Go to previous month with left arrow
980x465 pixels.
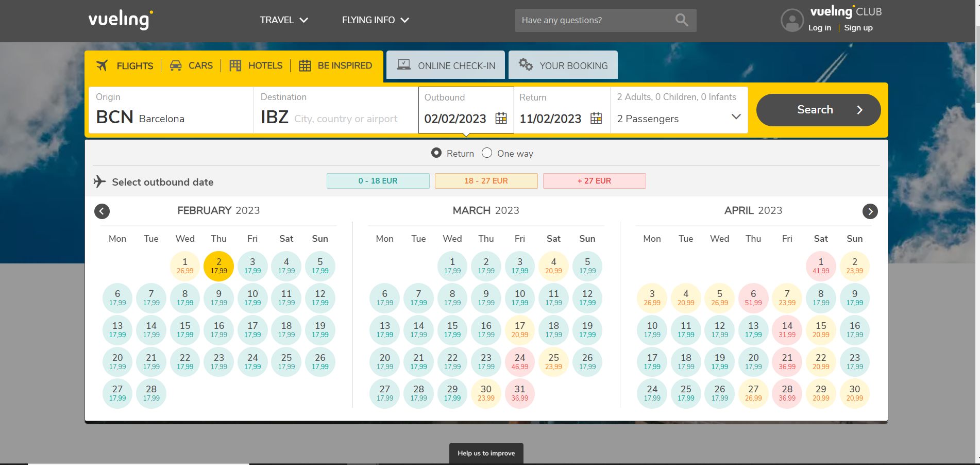click(102, 211)
